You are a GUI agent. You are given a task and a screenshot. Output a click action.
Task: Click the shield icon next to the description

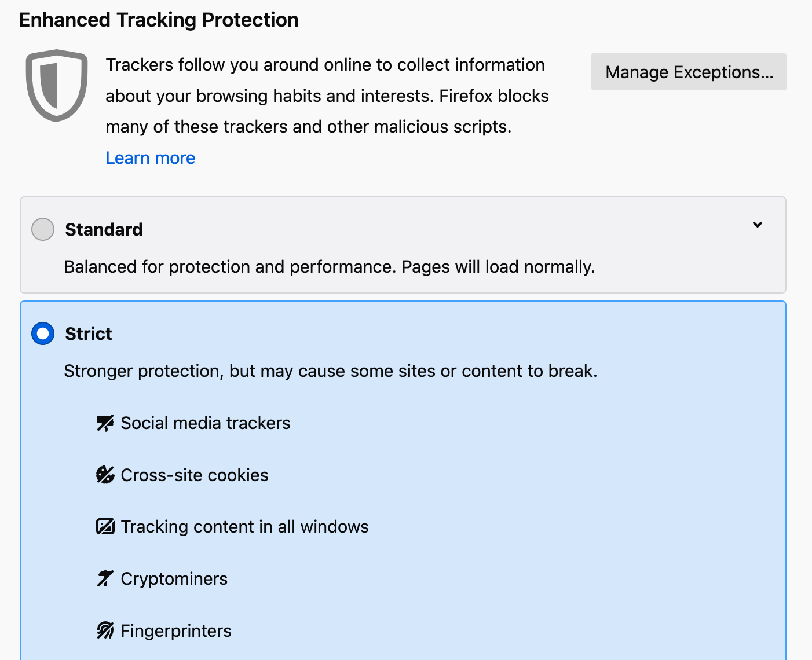coord(56,85)
